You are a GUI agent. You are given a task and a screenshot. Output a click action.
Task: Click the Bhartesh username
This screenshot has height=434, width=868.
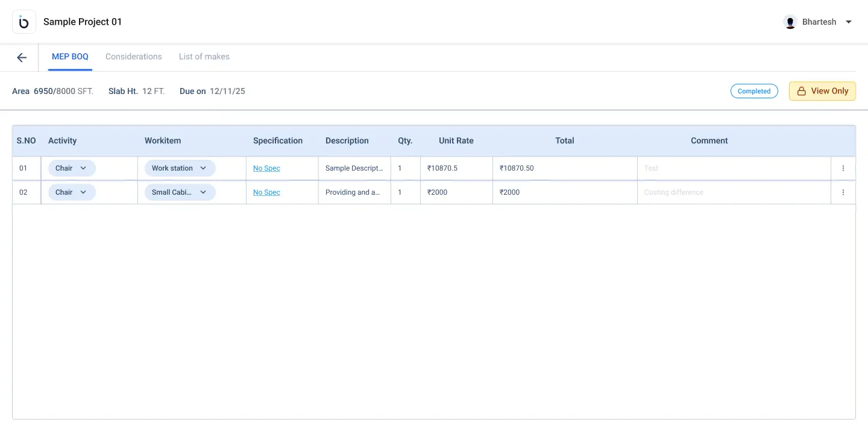coord(819,22)
